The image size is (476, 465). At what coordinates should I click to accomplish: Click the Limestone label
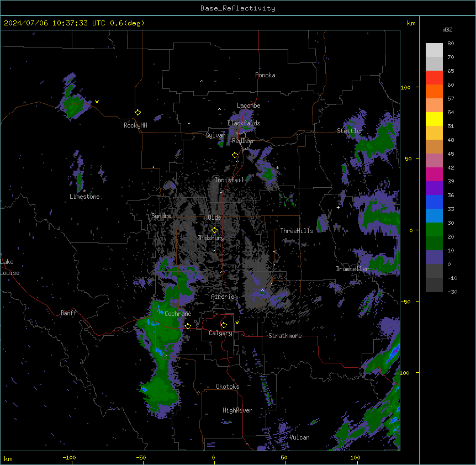(84, 197)
